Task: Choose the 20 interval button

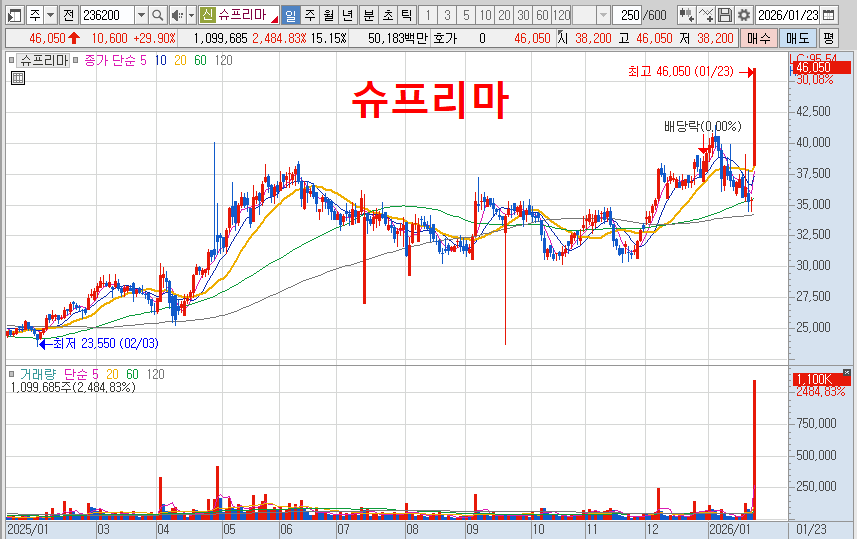Action: click(504, 15)
